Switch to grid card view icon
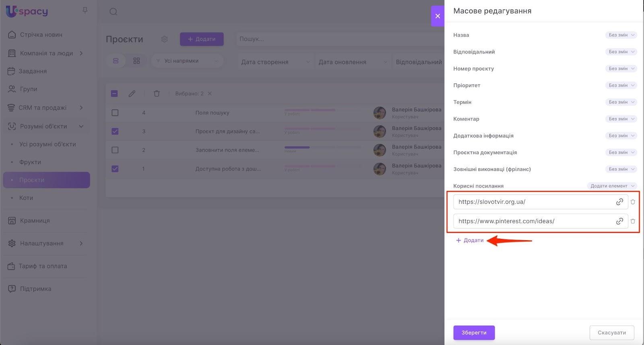 point(137,61)
